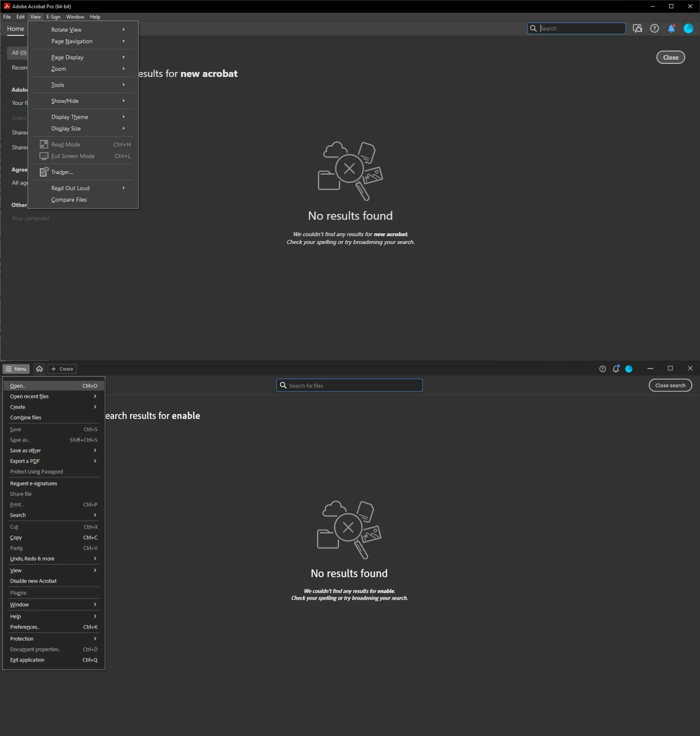Choose Open... in the bottom Menu list
Screen dimensions: 700x736
tap(54, 385)
